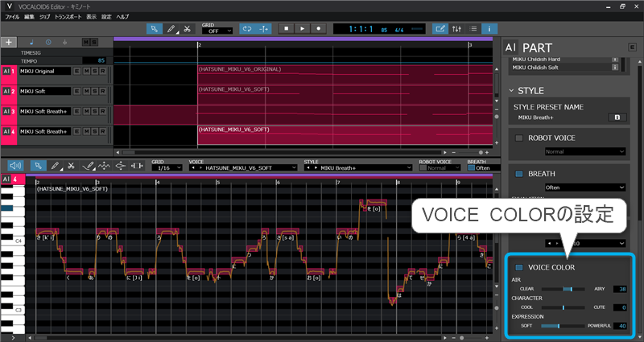Viewport: 644px width, 342px height.
Task: Click the E button in PART header
Action: [x=633, y=47]
